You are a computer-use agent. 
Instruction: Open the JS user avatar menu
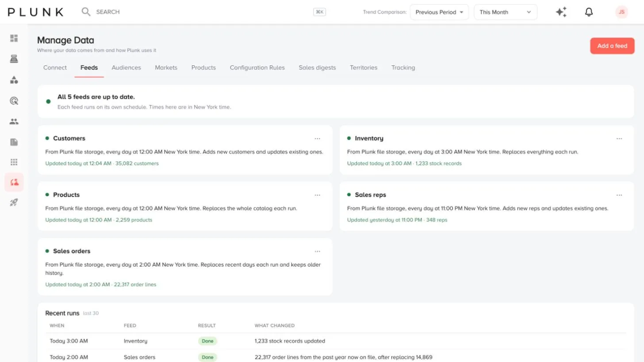click(621, 12)
